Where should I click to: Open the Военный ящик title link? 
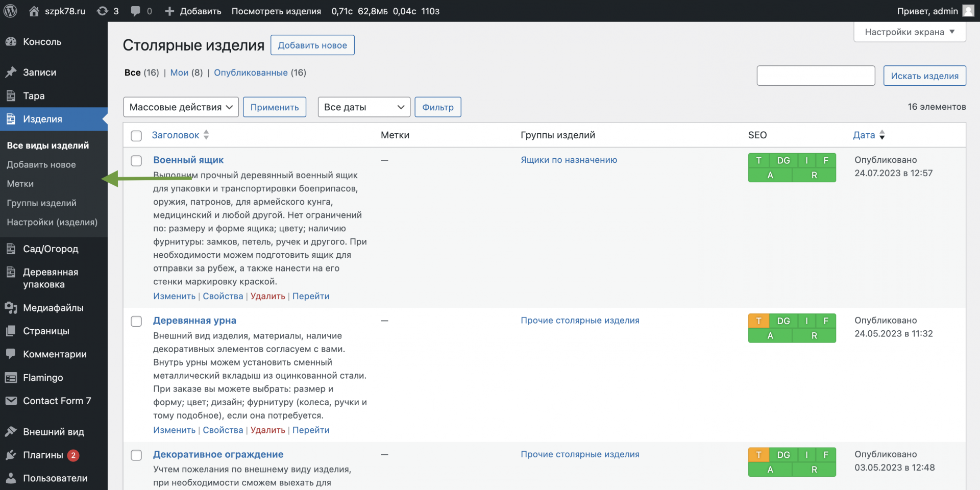point(188,160)
